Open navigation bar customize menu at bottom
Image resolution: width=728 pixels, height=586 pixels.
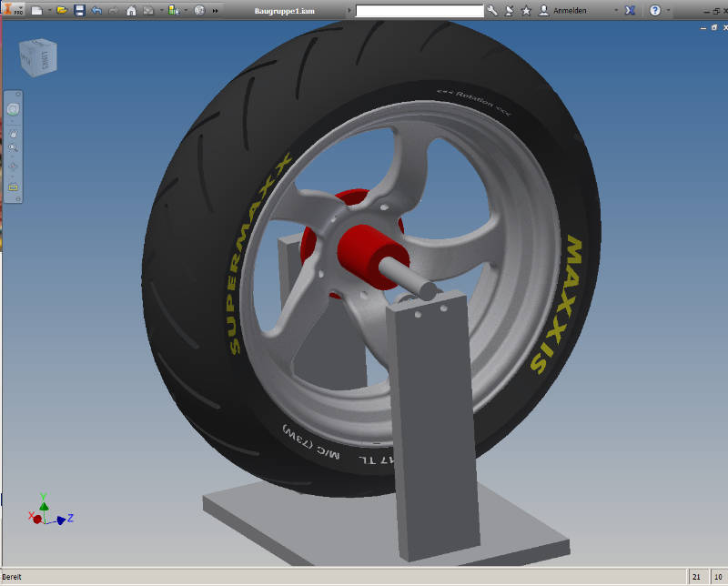point(18,198)
